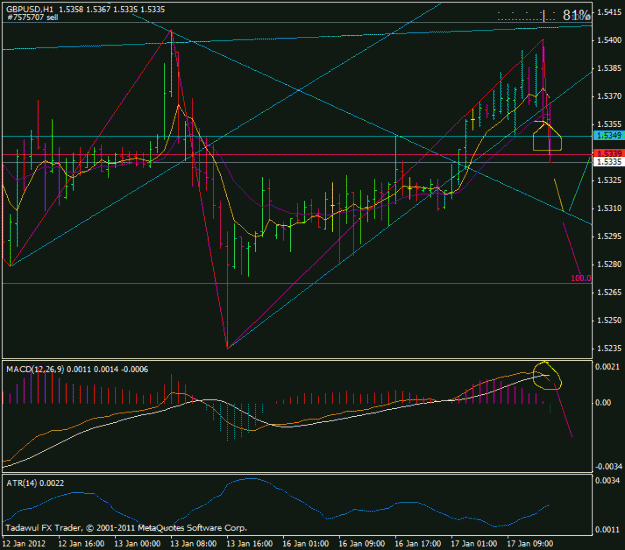The image size is (625, 550).
Task: Click the 16 Jan 09:00 time label
Action: point(362,544)
